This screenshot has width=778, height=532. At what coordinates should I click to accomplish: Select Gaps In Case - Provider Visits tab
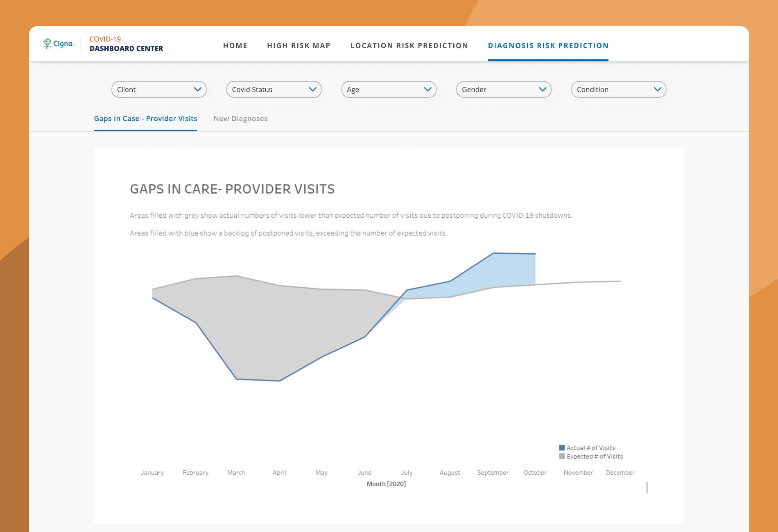tap(145, 118)
